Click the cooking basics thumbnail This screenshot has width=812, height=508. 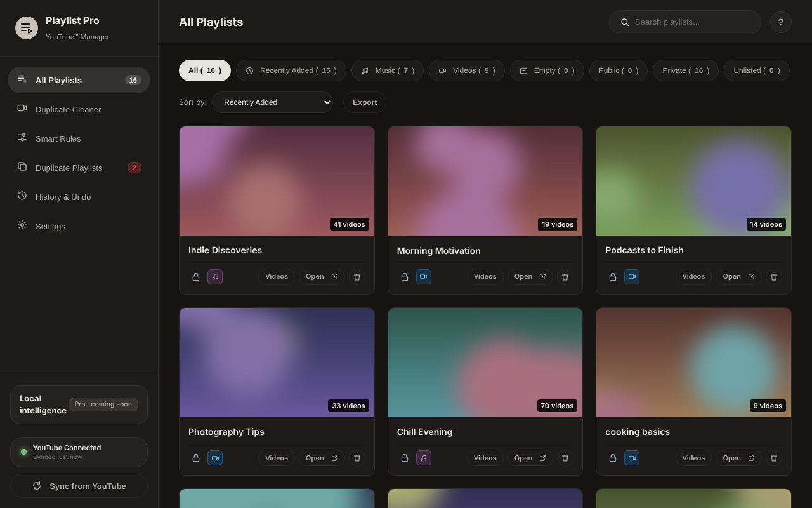(x=693, y=363)
